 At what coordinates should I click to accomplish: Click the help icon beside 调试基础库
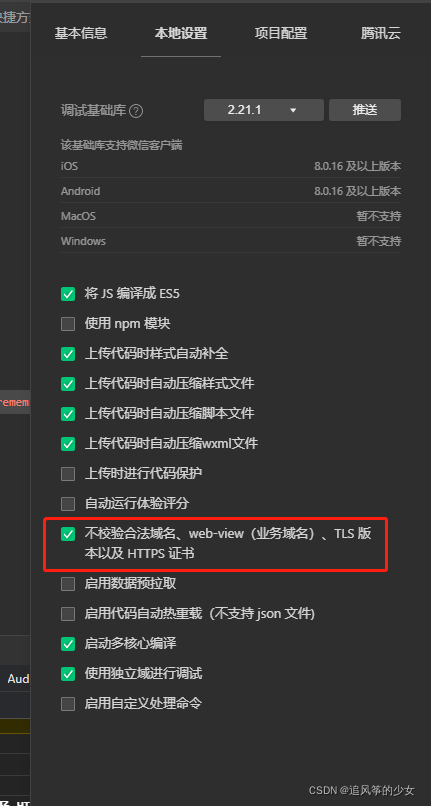tap(136, 111)
